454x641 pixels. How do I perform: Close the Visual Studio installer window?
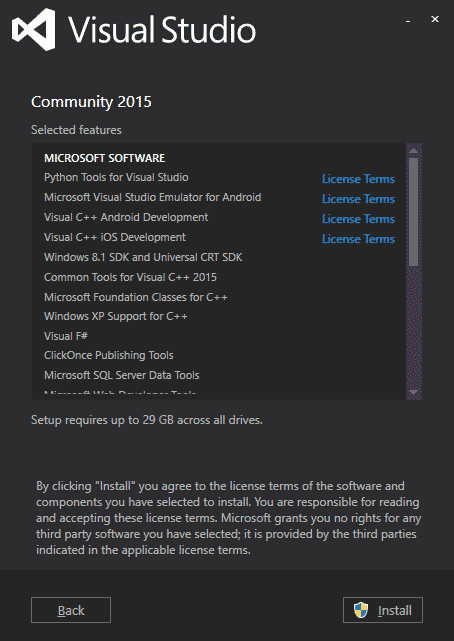[x=435, y=19]
